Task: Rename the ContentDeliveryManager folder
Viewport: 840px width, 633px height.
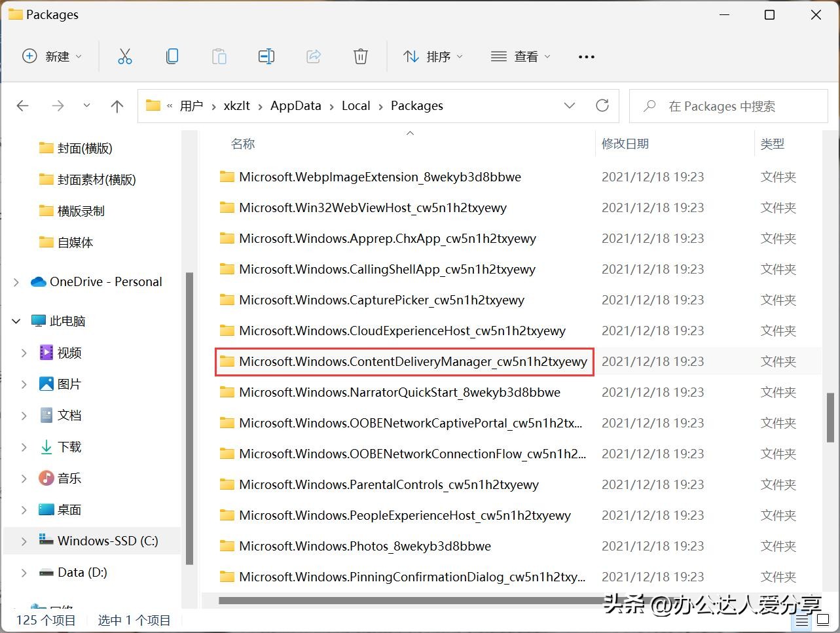Action: pos(266,56)
